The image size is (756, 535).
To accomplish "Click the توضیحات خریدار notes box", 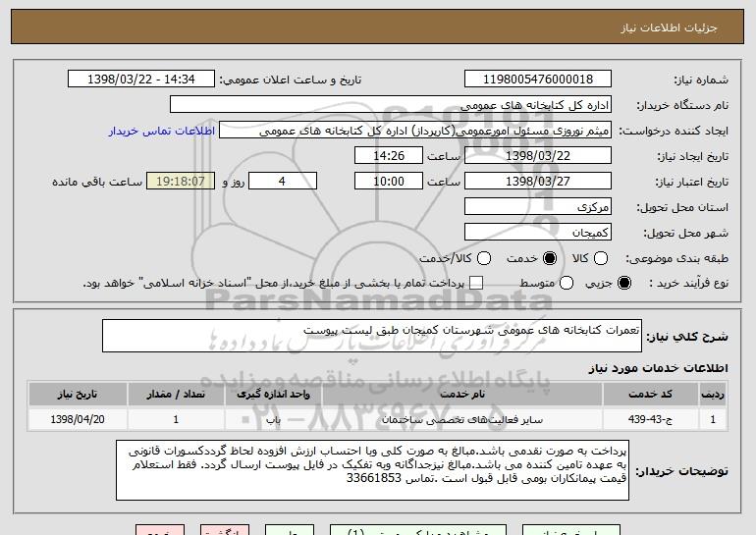I will pyautogui.click(x=372, y=470).
